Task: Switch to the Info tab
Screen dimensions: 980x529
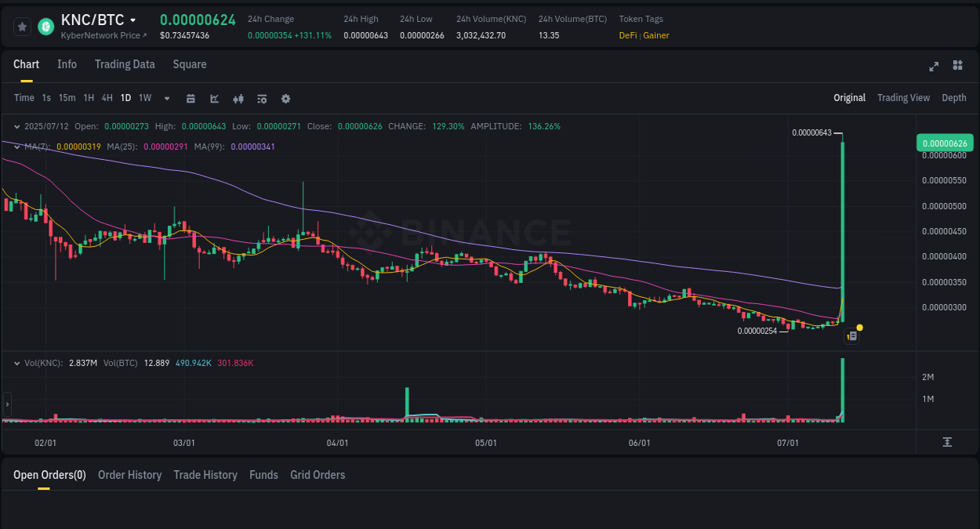Action: pos(67,64)
